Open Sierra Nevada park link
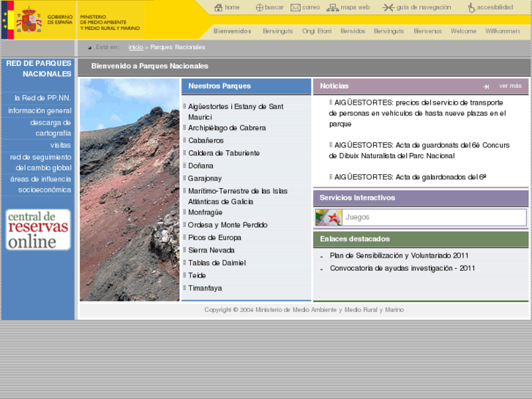532x399 pixels. (211, 250)
